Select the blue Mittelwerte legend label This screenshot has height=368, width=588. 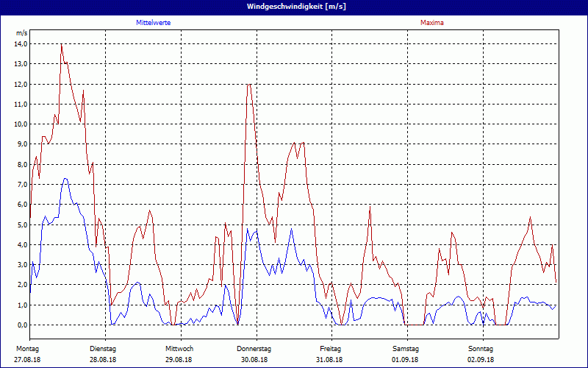(154, 23)
